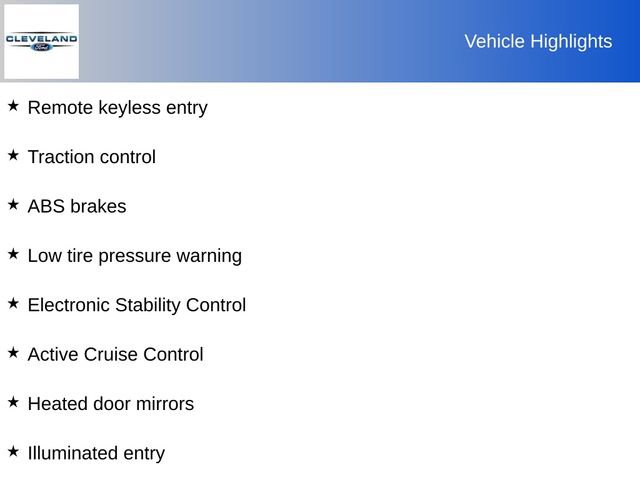Viewport: 640px width, 480px height.
Task: Click the Ford oval badge in the logo
Action: [41, 47]
